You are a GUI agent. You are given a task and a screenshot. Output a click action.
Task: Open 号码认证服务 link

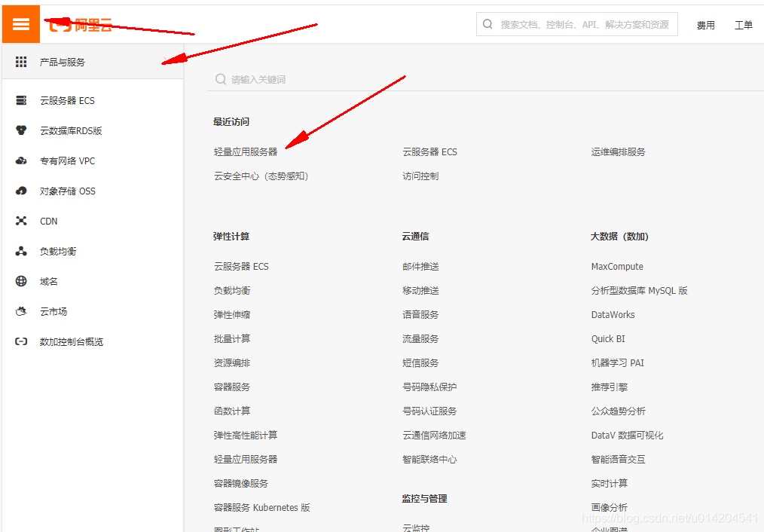click(x=429, y=411)
